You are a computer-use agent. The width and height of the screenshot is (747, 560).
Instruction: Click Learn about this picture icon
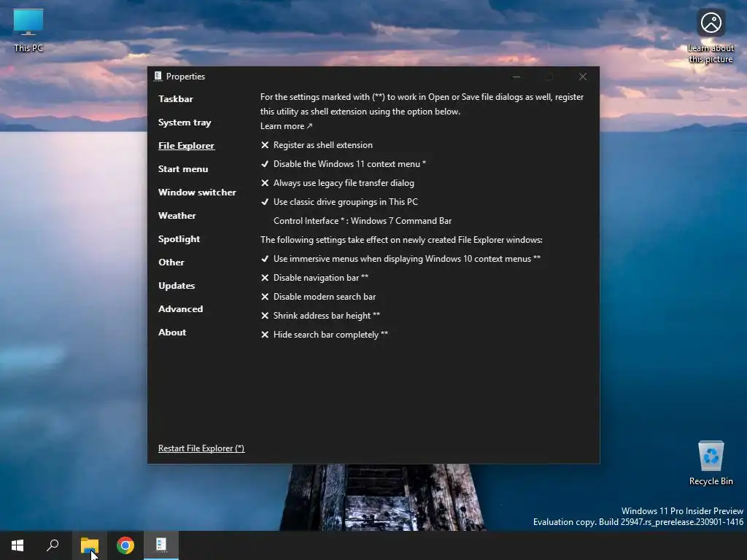pyautogui.click(x=711, y=36)
